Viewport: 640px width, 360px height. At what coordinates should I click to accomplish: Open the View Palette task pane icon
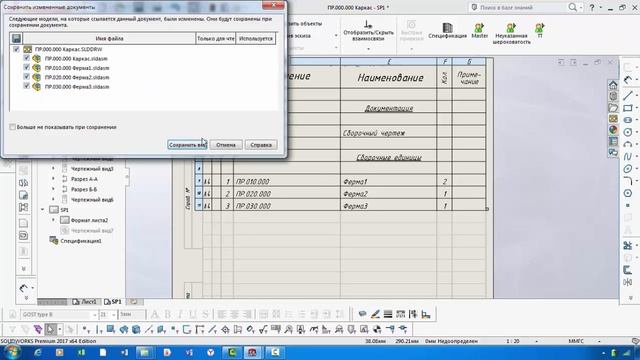[613, 119]
